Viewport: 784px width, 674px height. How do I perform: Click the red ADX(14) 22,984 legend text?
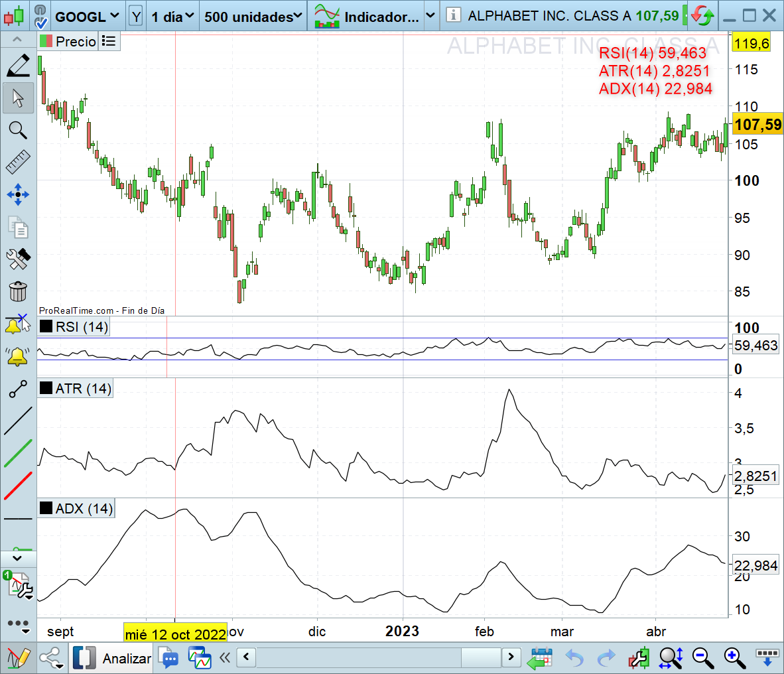tap(655, 88)
